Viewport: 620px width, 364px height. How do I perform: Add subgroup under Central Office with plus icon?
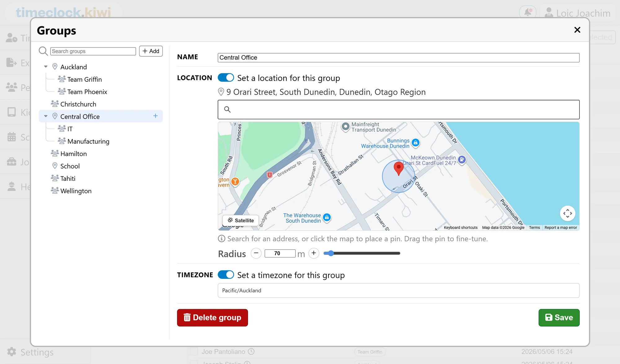156,116
